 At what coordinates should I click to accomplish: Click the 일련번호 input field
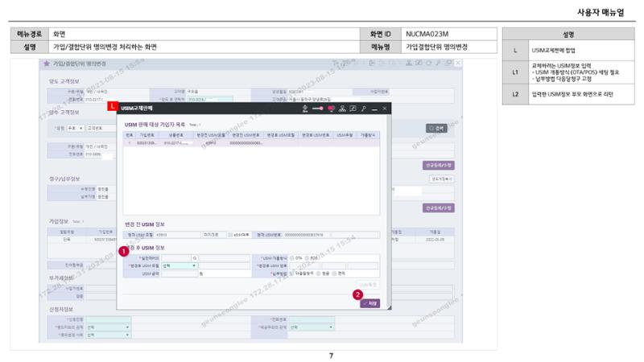[x=176, y=258]
